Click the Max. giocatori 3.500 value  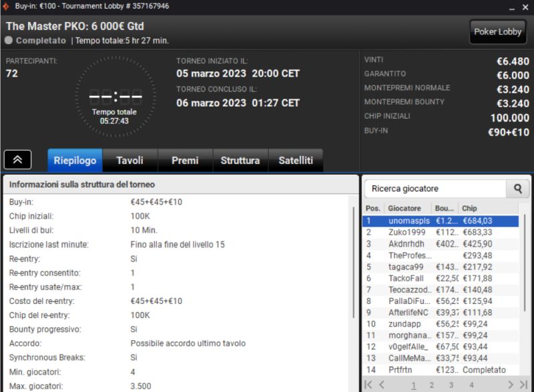(141, 386)
